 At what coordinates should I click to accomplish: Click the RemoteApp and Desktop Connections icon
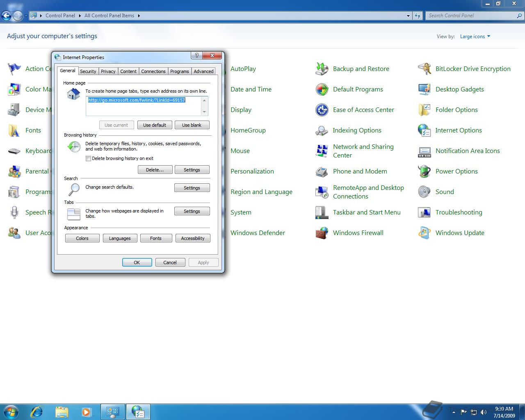click(x=322, y=192)
